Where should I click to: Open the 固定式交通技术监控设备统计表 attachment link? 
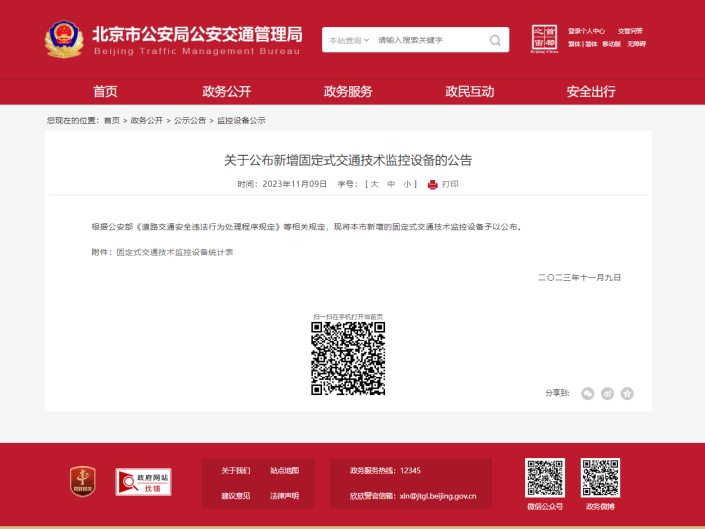coord(175,252)
